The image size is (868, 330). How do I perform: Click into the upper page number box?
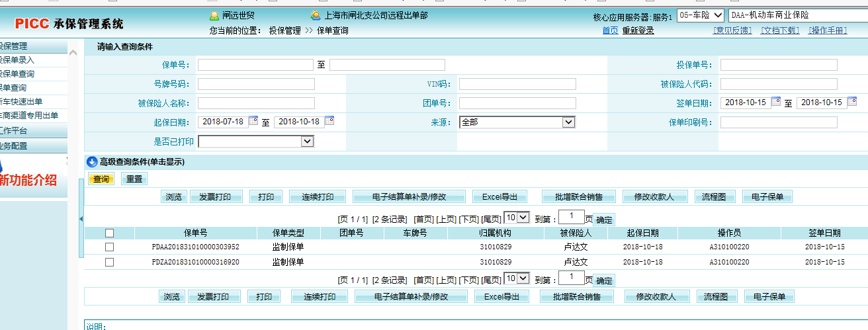571,217
